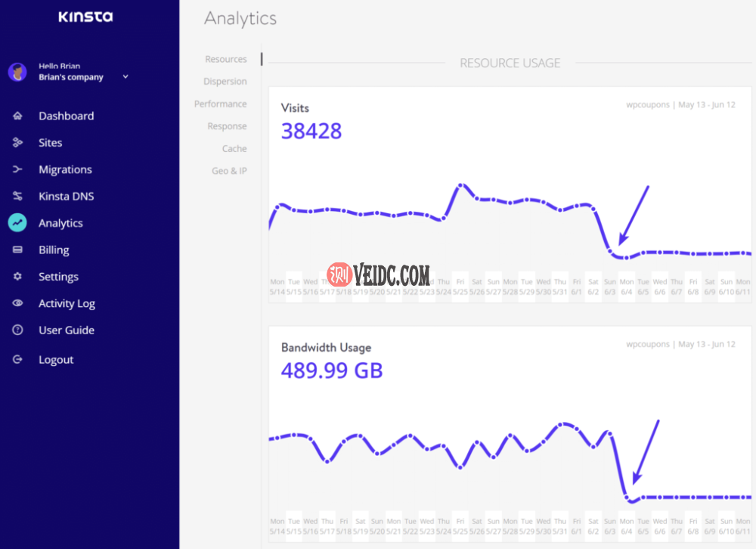
Task: Click the Visits card title
Action: coord(295,108)
